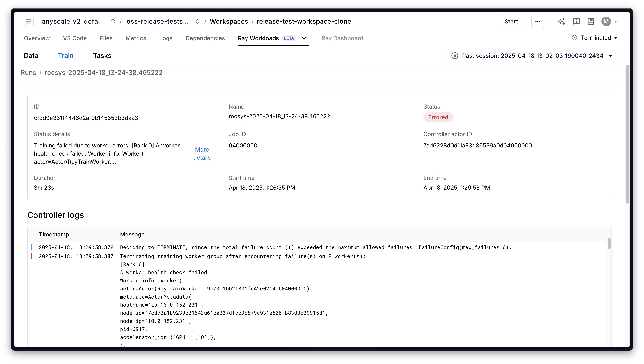Open the Data workloads sub-tab

[x=31, y=56]
